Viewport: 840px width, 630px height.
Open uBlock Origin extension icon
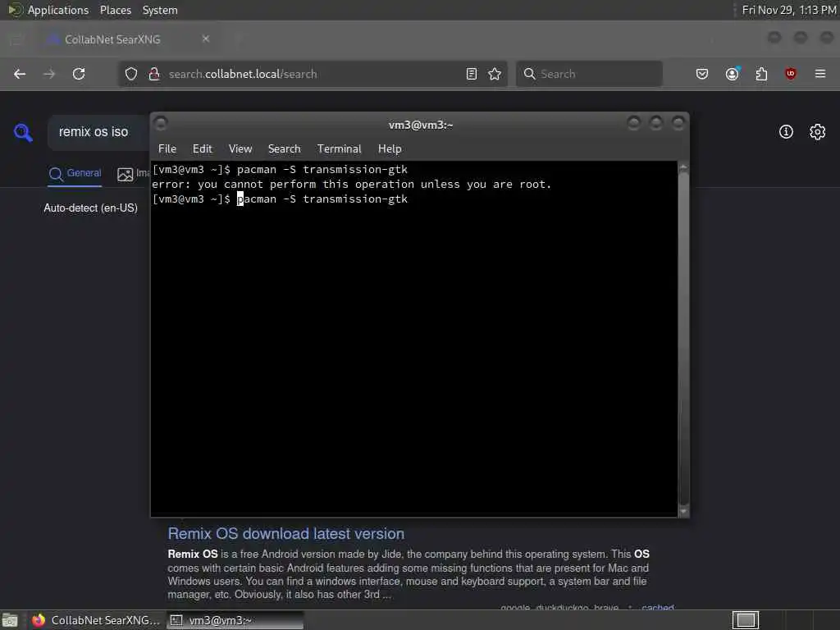pyautogui.click(x=791, y=74)
